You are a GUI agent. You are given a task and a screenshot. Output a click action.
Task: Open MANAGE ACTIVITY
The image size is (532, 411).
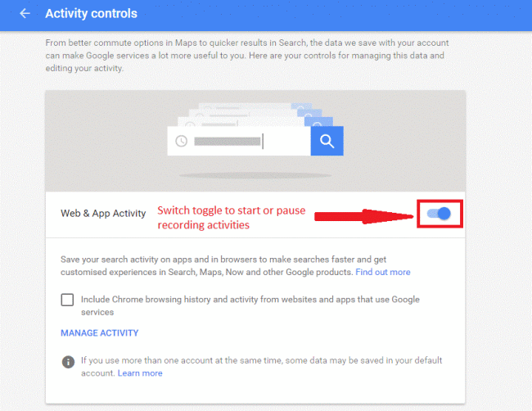[99, 333]
